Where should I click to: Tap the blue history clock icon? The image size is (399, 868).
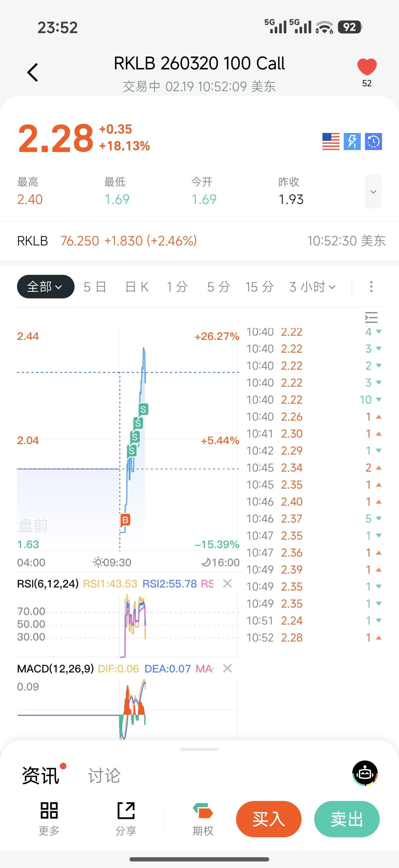(373, 142)
